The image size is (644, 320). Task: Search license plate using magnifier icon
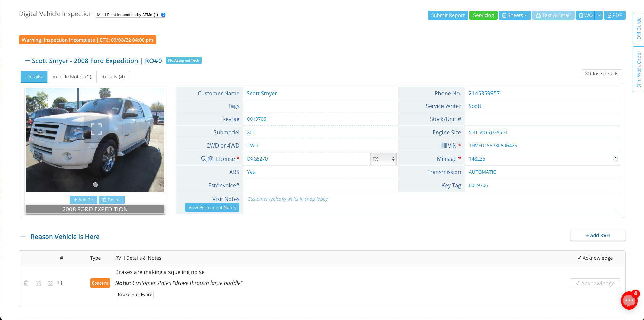click(x=203, y=159)
